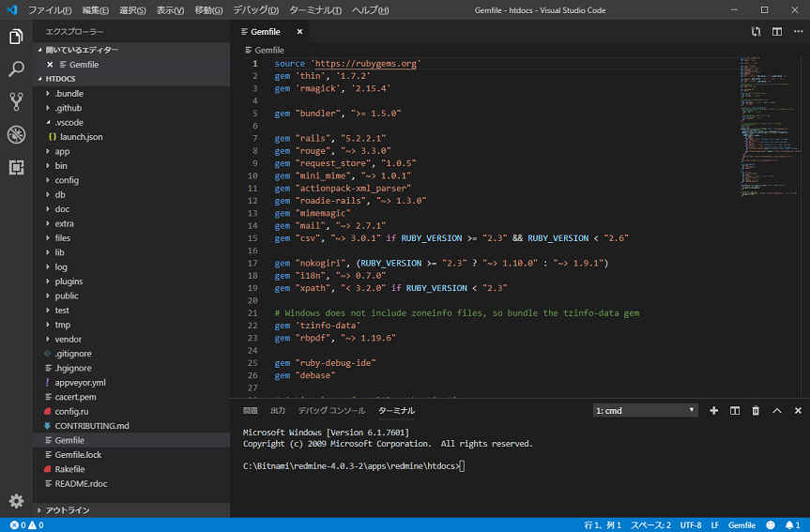Expand the .bundle folder
The width and height of the screenshot is (810, 532).
131,94
